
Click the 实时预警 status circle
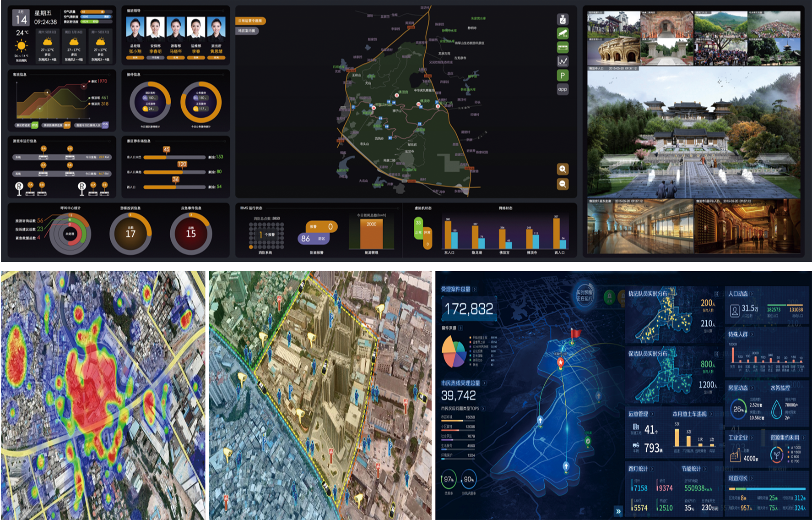(x=584, y=296)
